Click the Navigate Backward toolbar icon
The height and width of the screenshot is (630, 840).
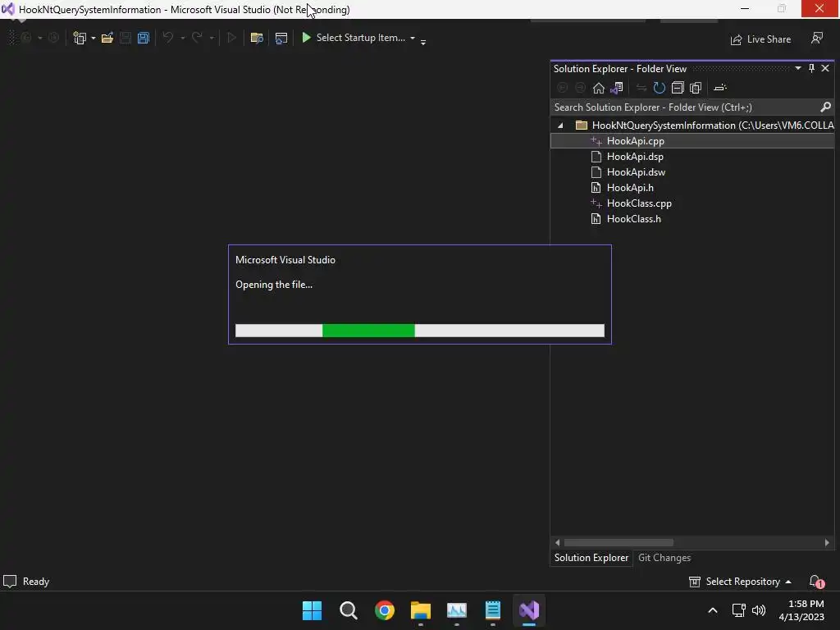pos(25,38)
